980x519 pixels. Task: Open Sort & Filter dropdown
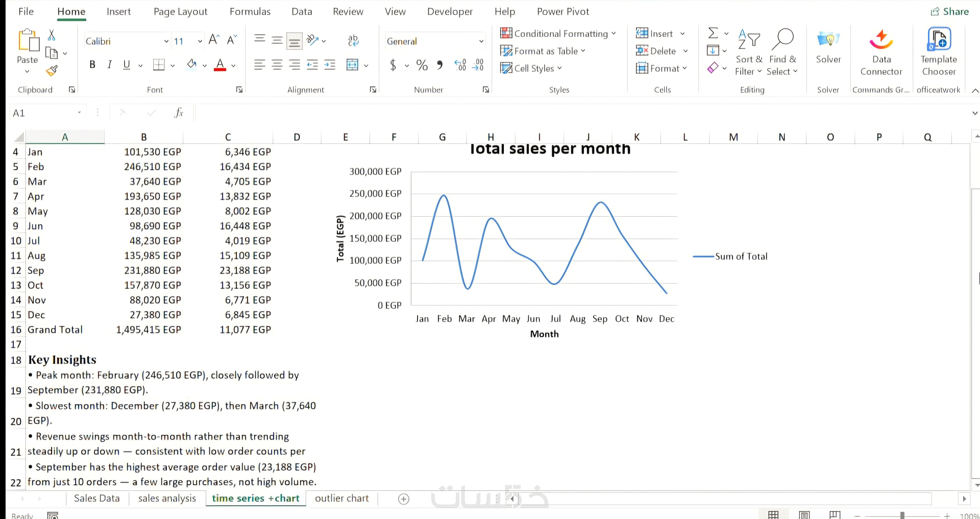748,52
